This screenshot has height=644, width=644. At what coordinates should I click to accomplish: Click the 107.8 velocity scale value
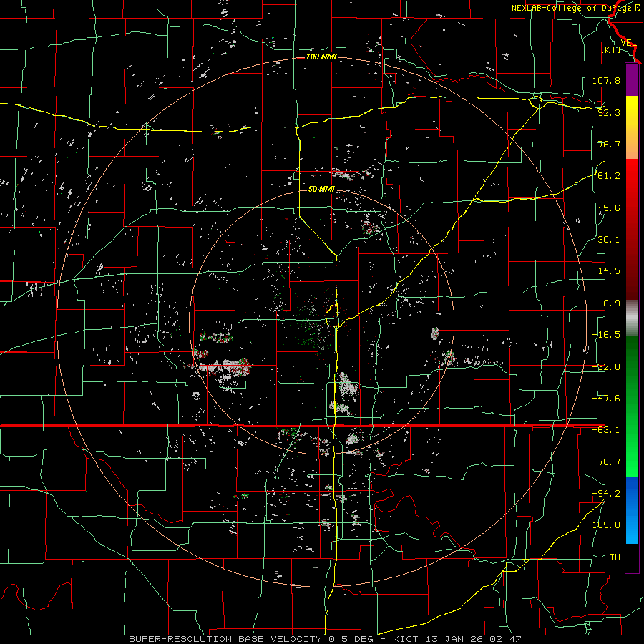point(606,80)
